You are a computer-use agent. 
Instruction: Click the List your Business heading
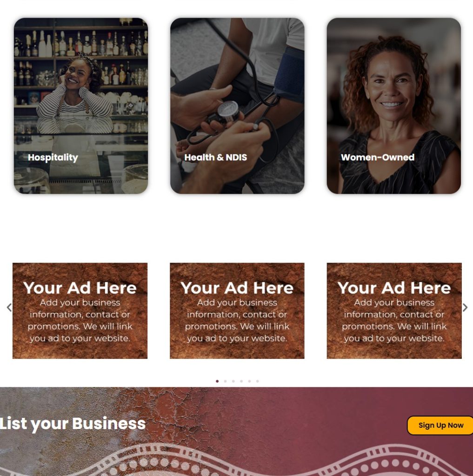pos(73,423)
